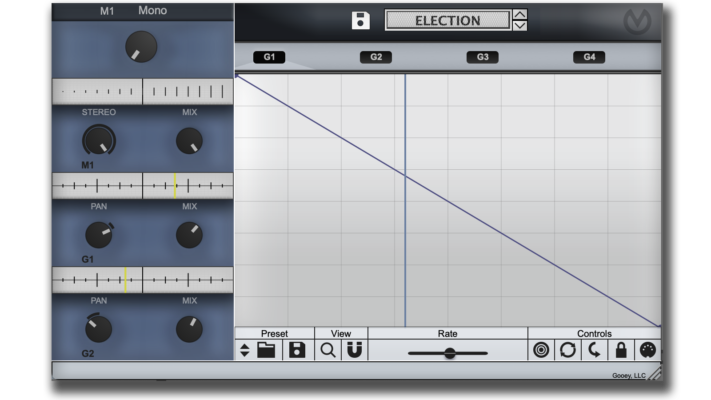
Task: Select the G1 graph button
Action: click(x=269, y=57)
